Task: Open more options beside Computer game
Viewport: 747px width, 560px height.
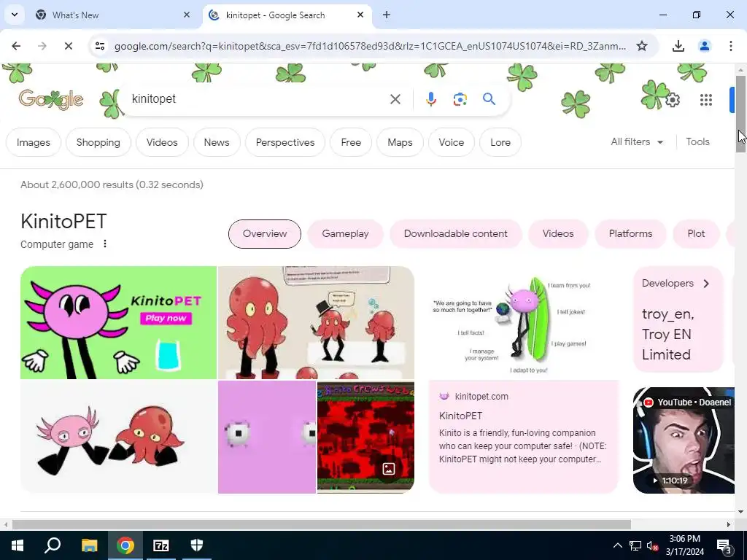Action: point(105,244)
